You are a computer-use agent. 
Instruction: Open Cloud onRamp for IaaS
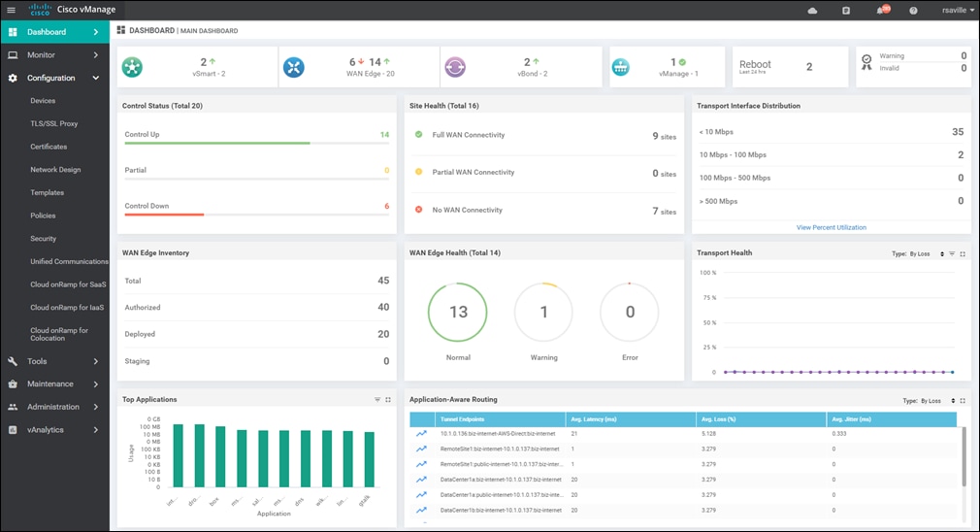point(67,308)
